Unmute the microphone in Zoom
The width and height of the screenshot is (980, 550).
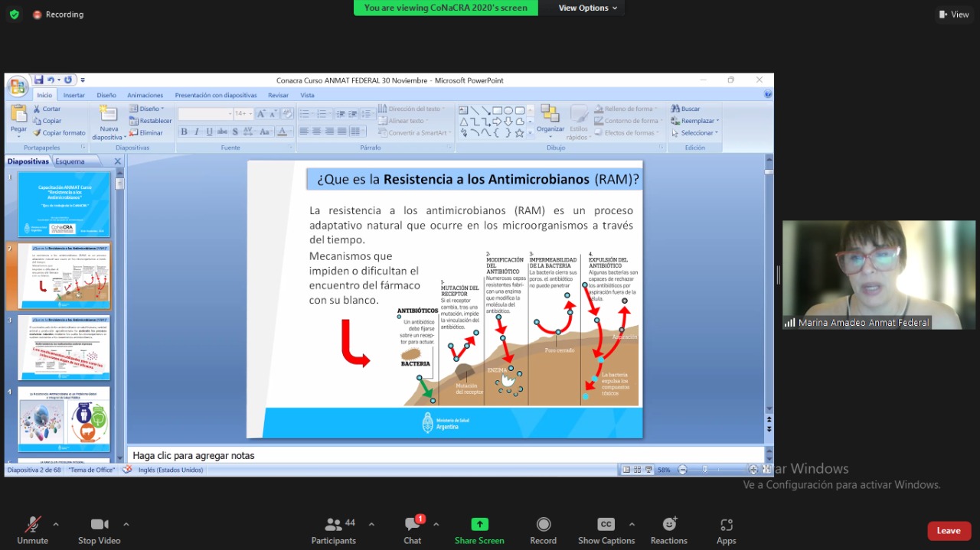coord(31,528)
